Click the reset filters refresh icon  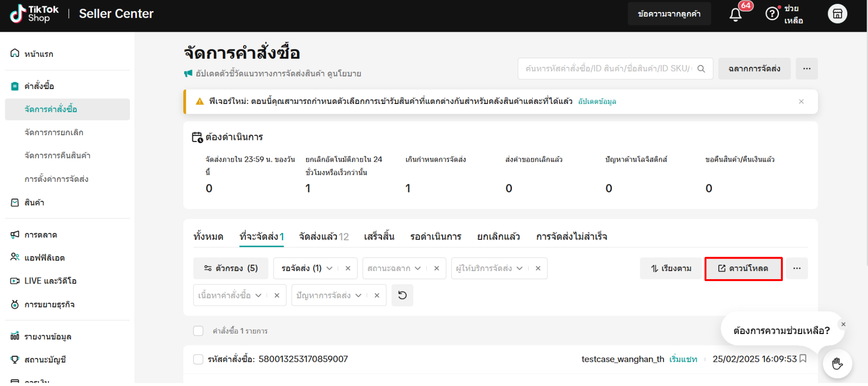point(402,295)
